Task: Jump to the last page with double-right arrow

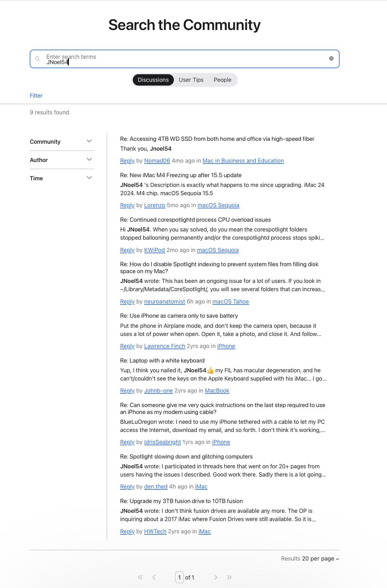Action: pos(229,577)
